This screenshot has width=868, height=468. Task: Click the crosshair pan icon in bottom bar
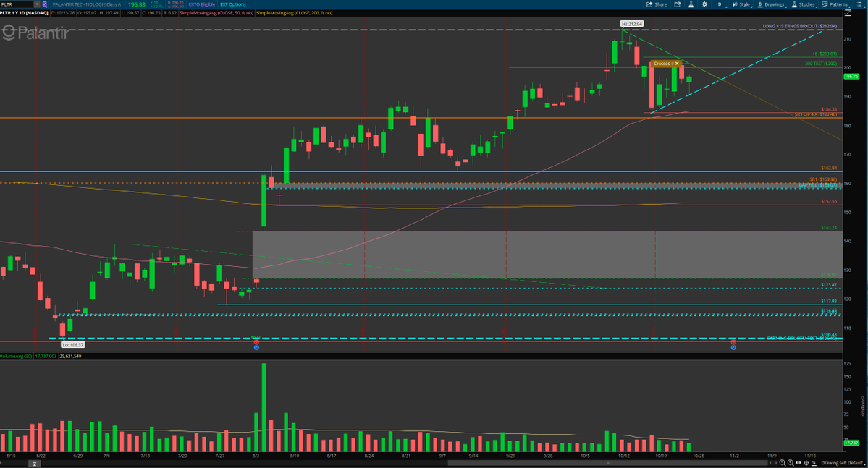(x=806, y=462)
